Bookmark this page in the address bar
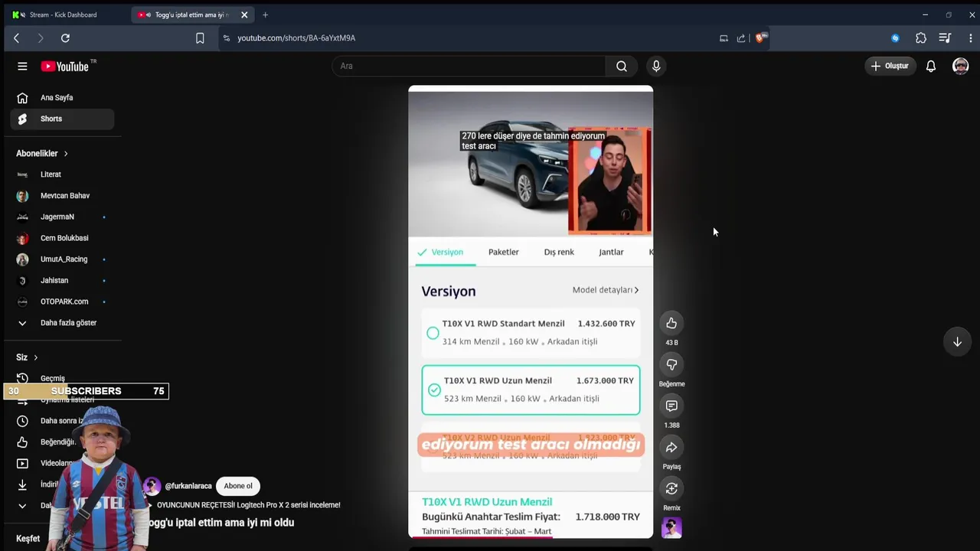The width and height of the screenshot is (980, 551). [200, 38]
